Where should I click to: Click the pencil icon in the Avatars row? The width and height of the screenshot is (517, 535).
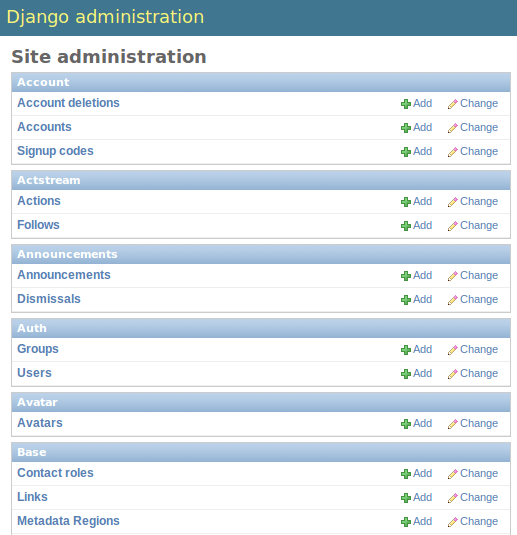[x=453, y=424]
